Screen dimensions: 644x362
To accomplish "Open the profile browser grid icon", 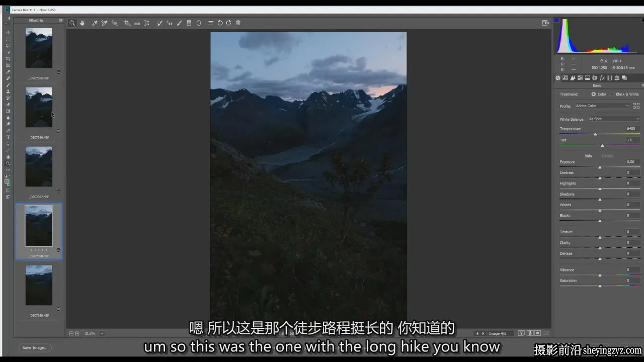I will pyautogui.click(x=636, y=106).
